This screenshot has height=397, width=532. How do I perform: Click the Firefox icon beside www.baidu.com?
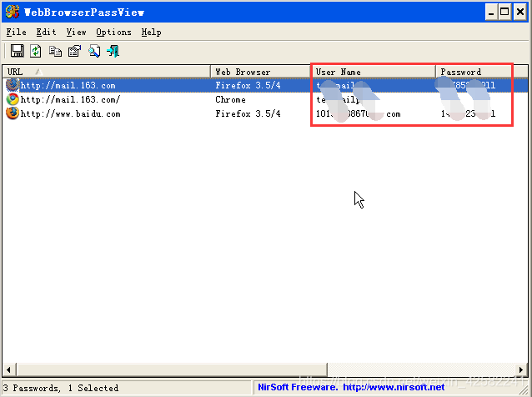pos(13,113)
